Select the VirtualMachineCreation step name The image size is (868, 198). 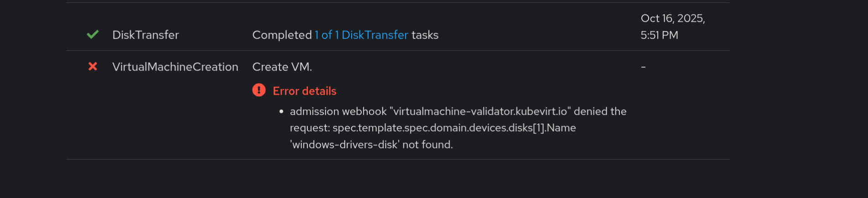pyautogui.click(x=175, y=67)
